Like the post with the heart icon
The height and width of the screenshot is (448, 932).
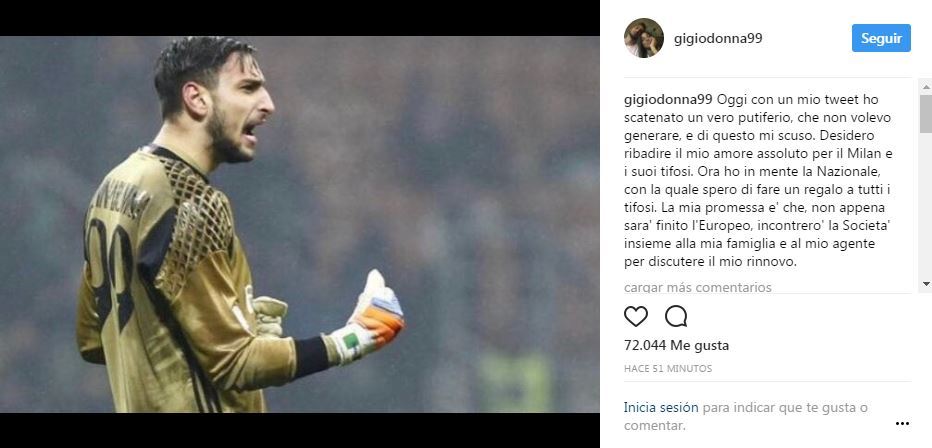[x=635, y=317]
